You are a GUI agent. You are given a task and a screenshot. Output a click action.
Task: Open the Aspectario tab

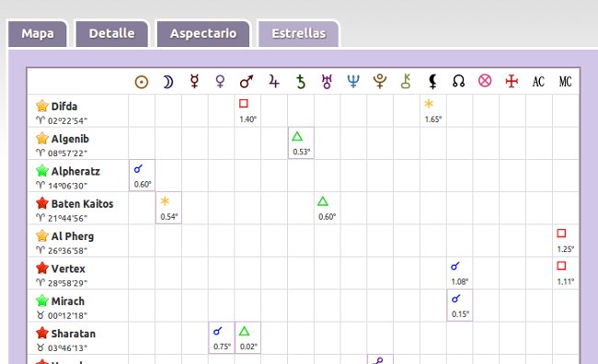203,33
